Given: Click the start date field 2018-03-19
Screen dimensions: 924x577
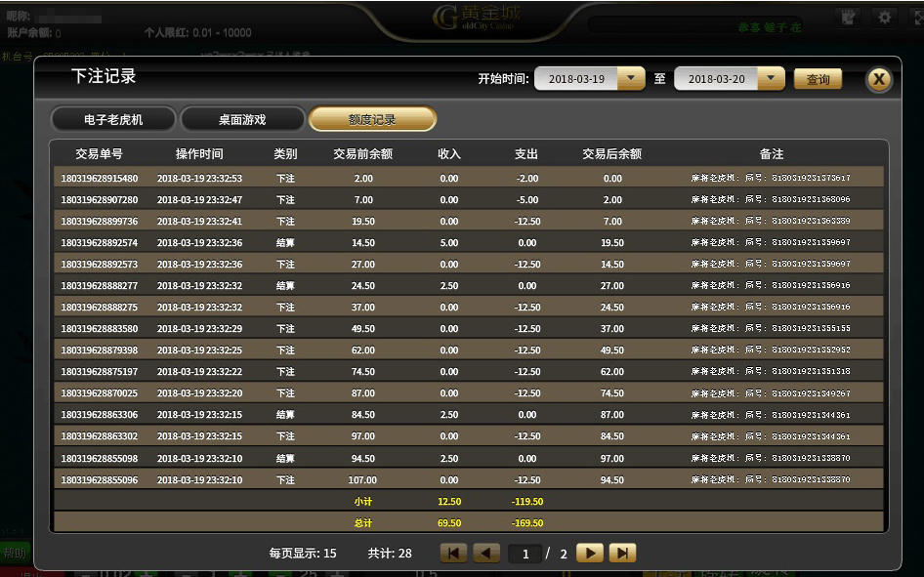Looking at the screenshot, I should (x=576, y=79).
